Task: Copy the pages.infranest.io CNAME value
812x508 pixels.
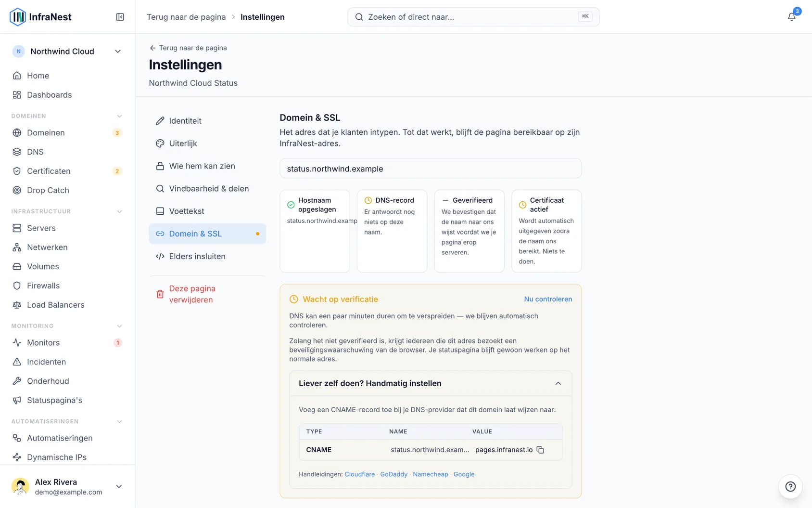Action: coord(540,450)
